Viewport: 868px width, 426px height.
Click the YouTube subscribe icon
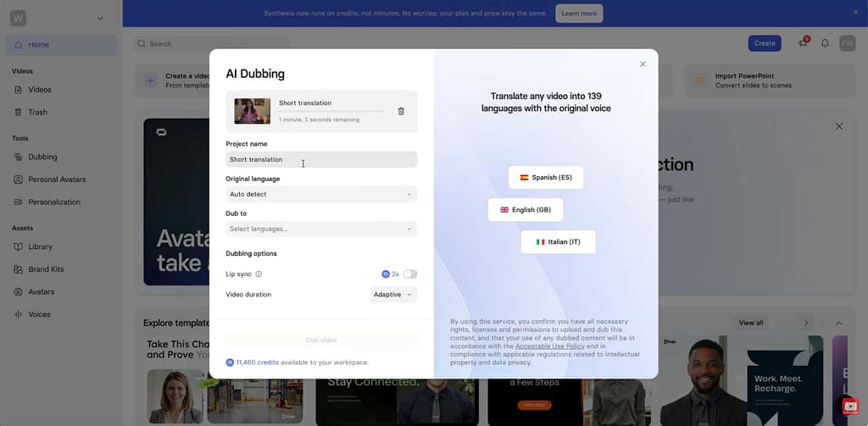(x=851, y=407)
